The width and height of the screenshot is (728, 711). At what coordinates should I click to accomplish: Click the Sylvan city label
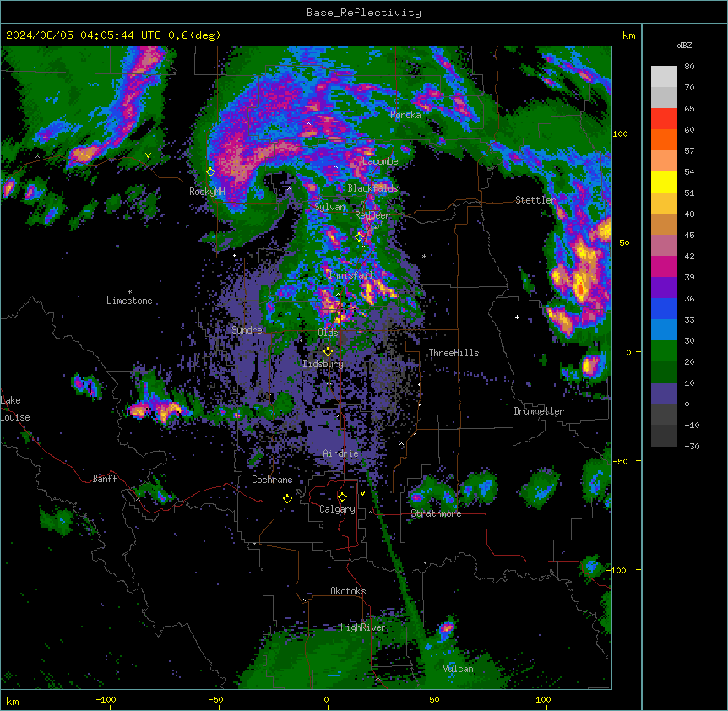329,207
